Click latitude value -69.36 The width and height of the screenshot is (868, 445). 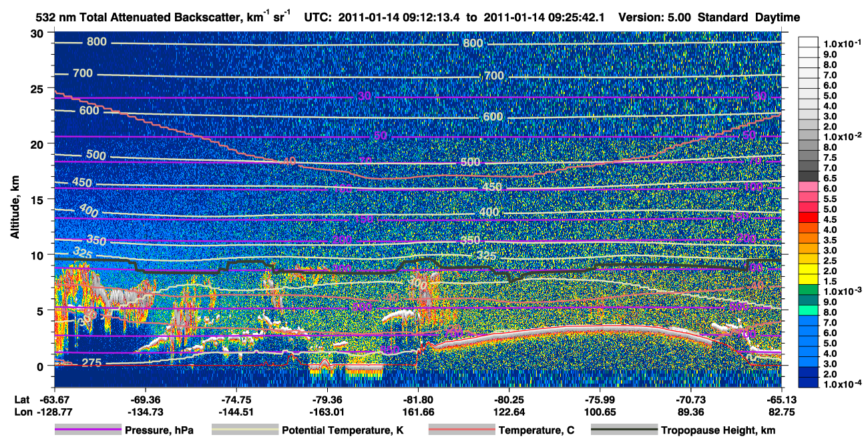point(145,399)
